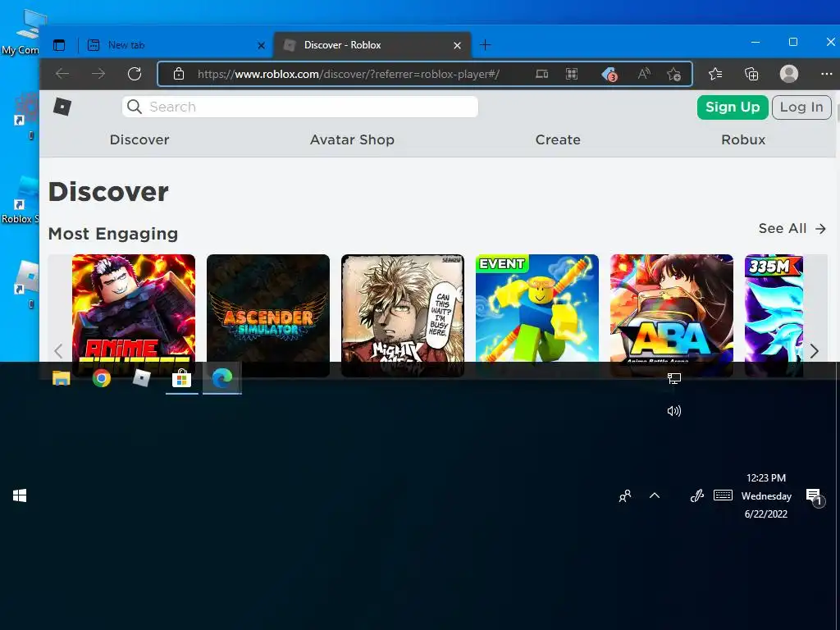The image size is (840, 630).
Task: Go back with the browser back arrow
Action: (x=62, y=74)
